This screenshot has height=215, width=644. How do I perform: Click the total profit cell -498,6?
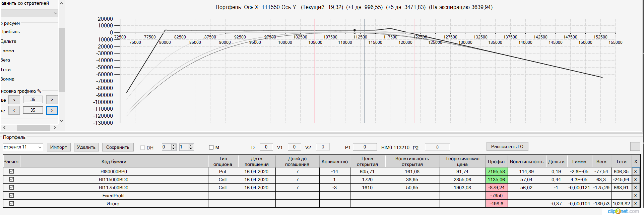click(496, 204)
